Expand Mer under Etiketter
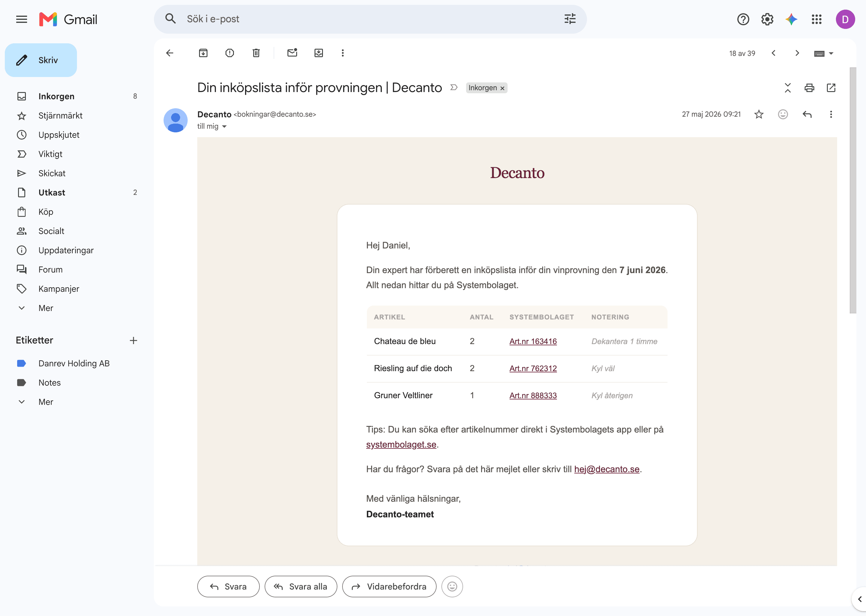 point(45,402)
